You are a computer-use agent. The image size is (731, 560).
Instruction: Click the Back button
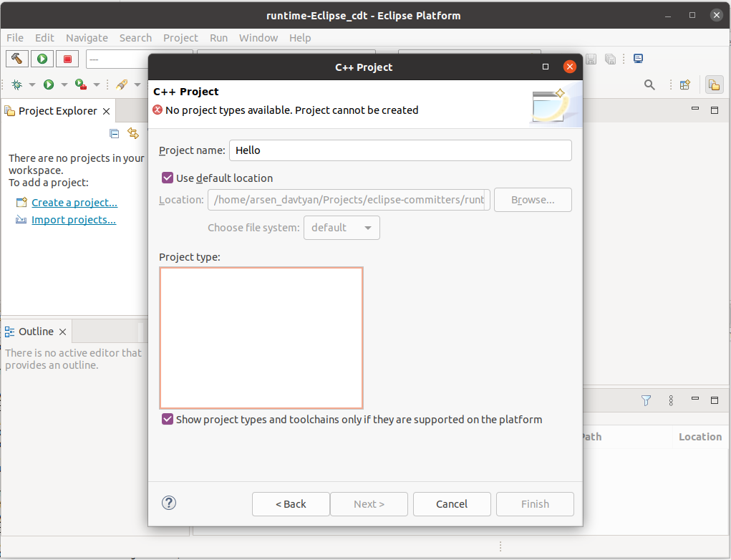coord(291,504)
